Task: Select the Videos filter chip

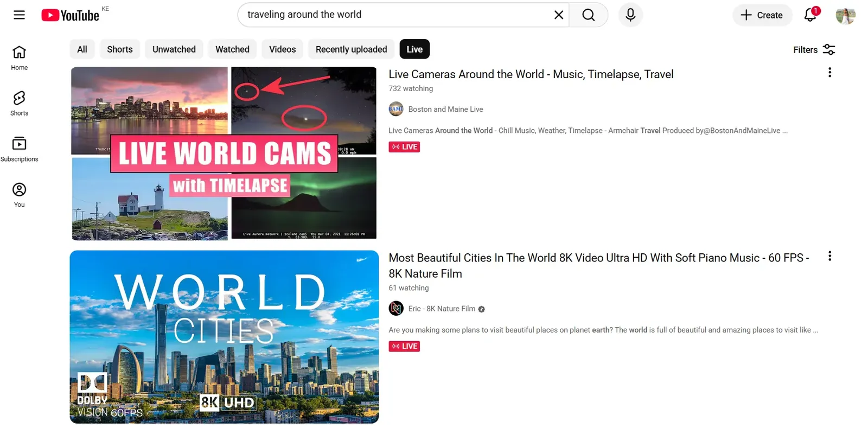Action: (x=283, y=49)
